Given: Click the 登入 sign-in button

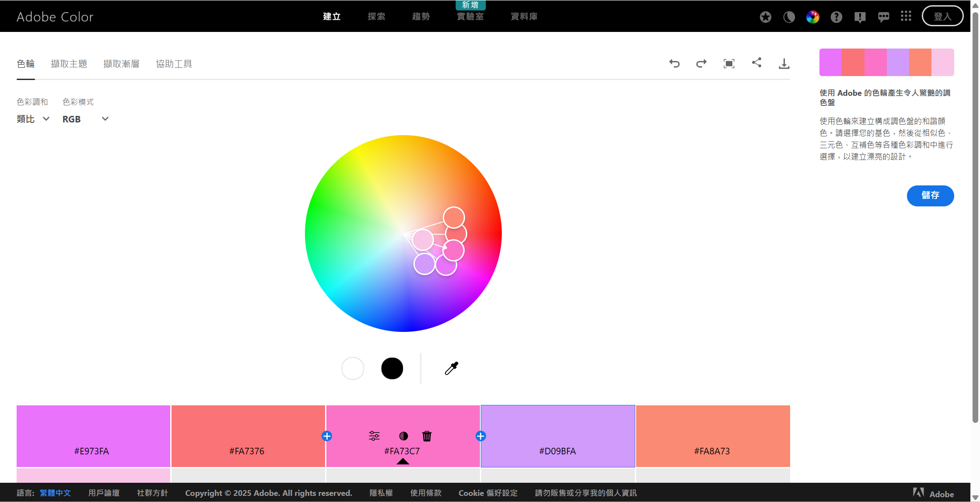Looking at the screenshot, I should (x=942, y=17).
